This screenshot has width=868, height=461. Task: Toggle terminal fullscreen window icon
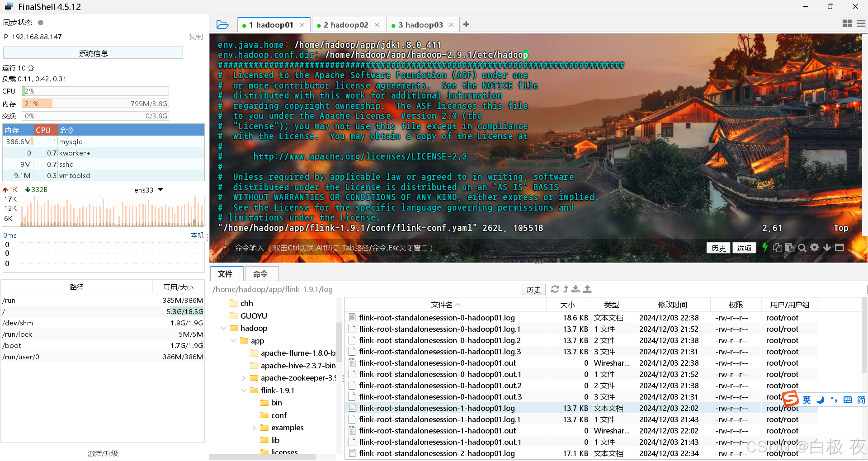point(840,247)
